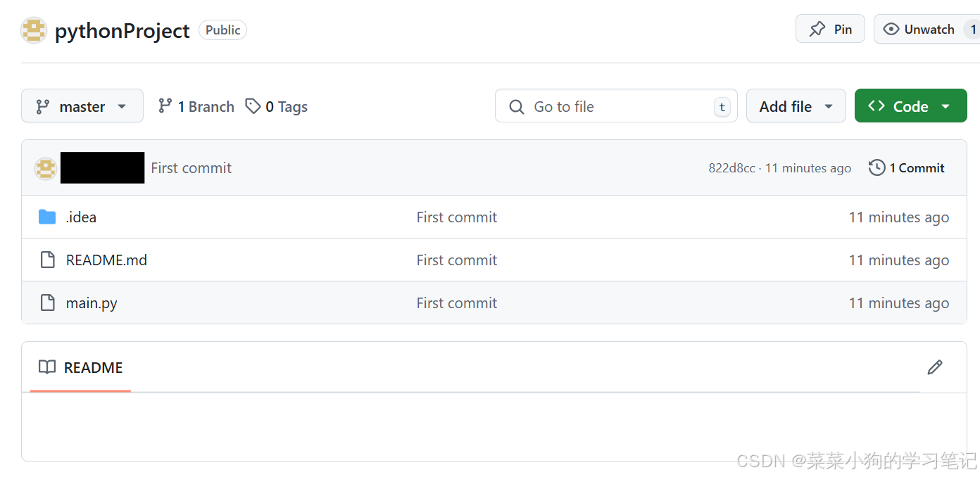Open the green Code dropdown
Screen dimensions: 980x477
(x=910, y=106)
